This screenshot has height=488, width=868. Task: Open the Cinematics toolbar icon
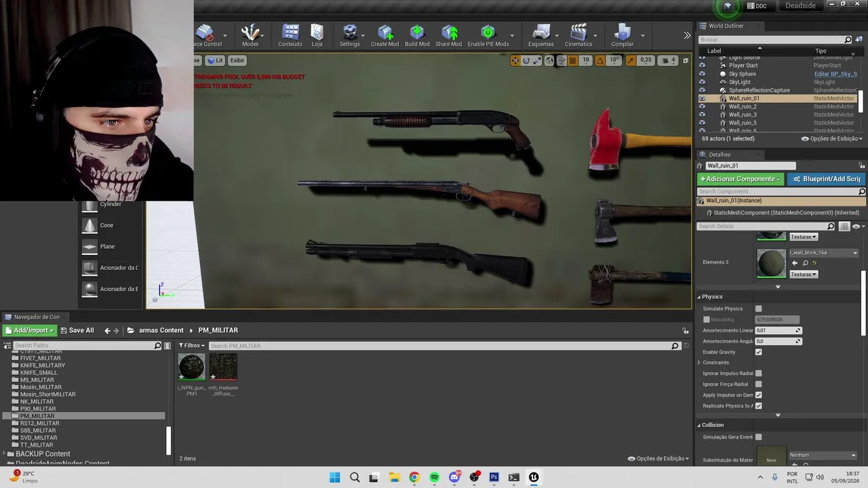(578, 35)
